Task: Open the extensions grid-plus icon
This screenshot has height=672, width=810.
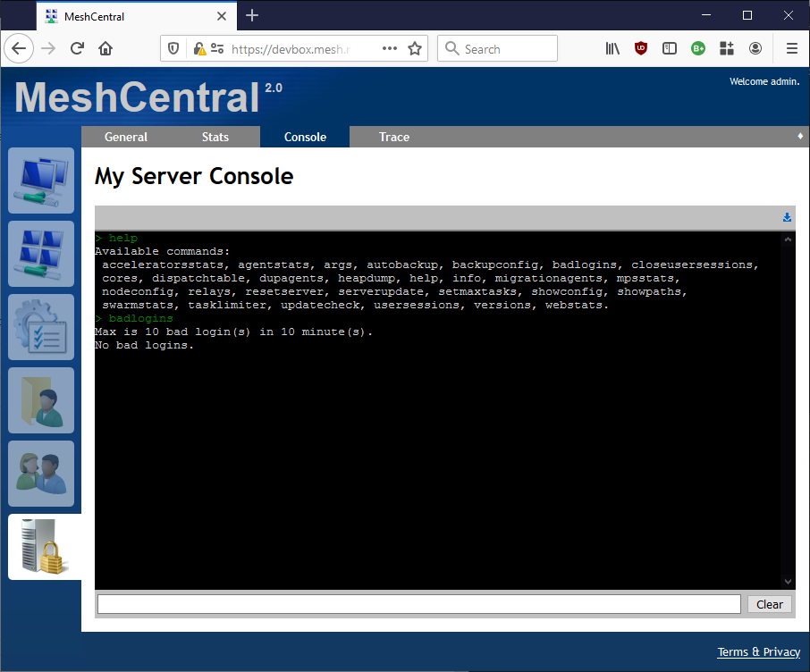Action: (727, 48)
